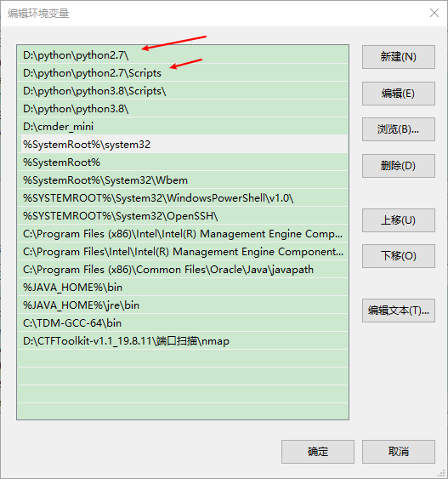
Task: Close the 编辑环境变量 dialog
Action: 434,13
